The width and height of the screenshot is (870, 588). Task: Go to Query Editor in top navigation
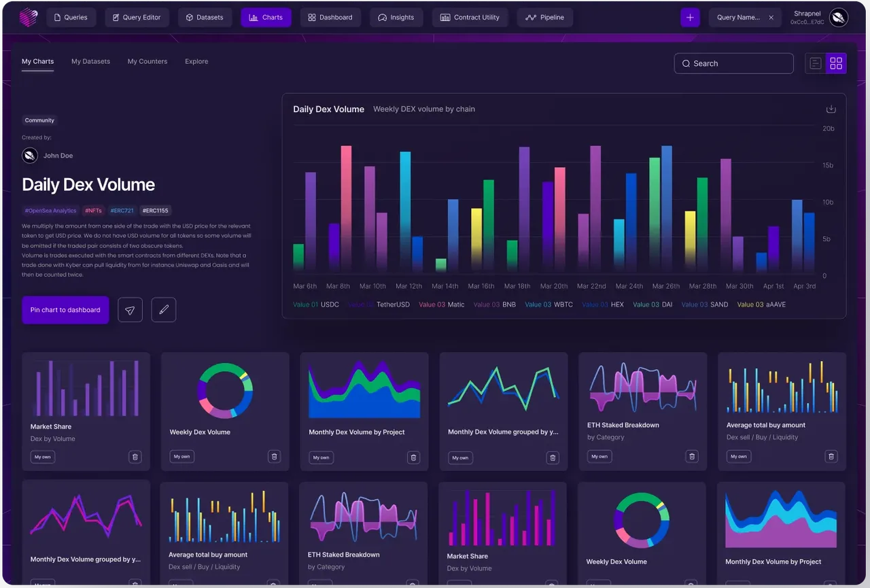[136, 18]
